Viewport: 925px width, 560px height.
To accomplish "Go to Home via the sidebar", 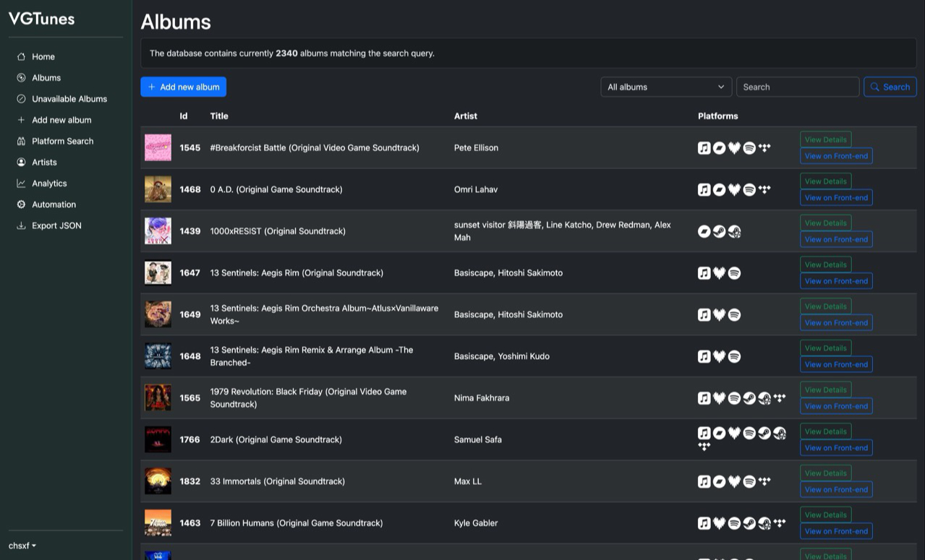I will tap(43, 56).
